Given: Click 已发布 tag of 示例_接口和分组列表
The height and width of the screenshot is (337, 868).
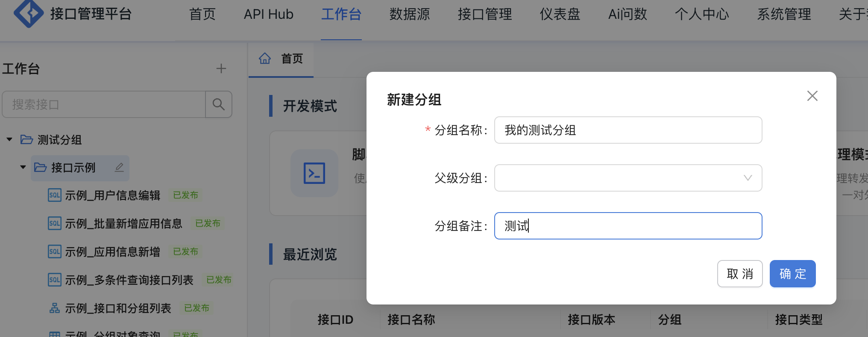Looking at the screenshot, I should click(196, 308).
